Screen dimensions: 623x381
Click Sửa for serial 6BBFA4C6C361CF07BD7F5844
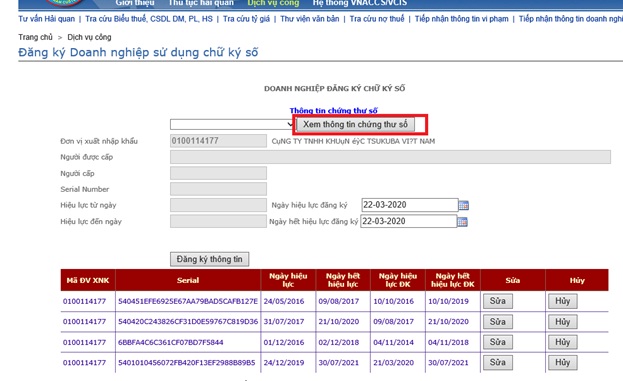click(497, 342)
